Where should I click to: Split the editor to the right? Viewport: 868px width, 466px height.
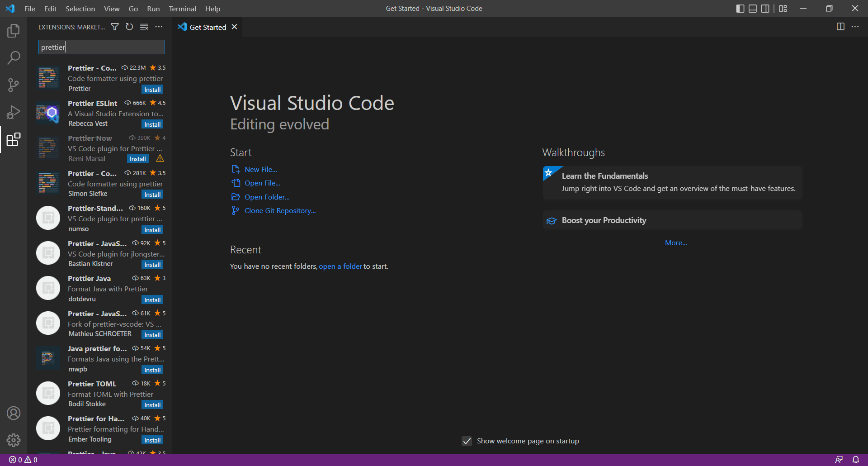pyautogui.click(x=840, y=27)
